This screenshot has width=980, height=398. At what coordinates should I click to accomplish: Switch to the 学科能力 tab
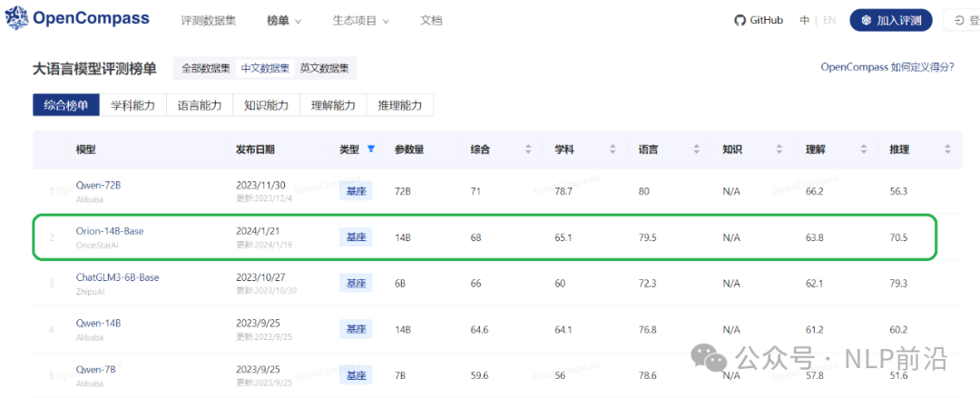coord(133,105)
